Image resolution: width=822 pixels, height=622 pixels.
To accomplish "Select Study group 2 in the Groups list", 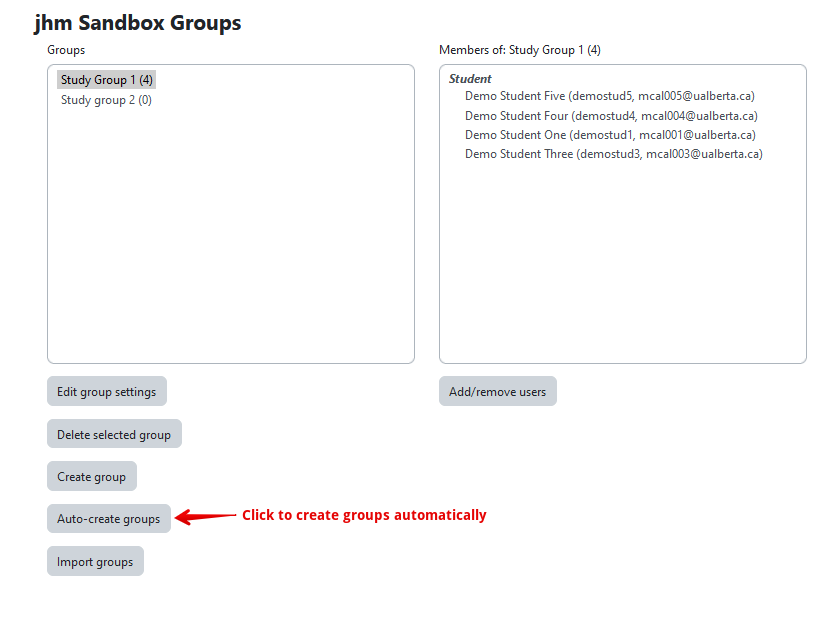I will click(106, 100).
